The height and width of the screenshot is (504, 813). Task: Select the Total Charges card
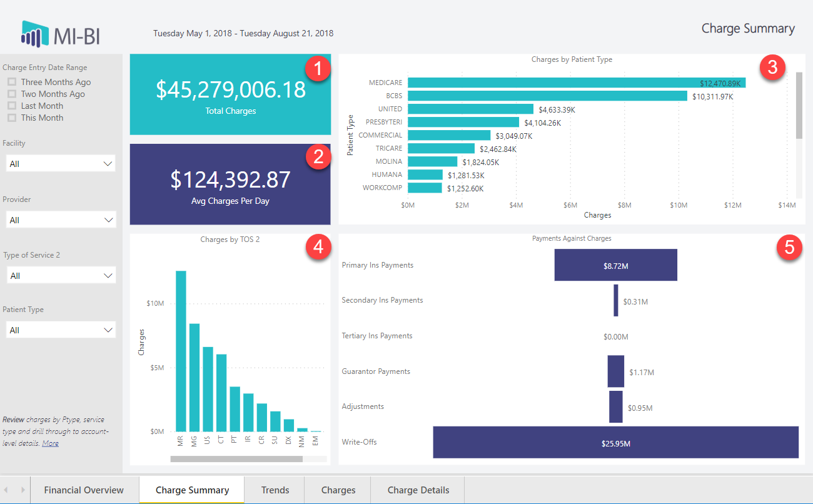(x=230, y=94)
